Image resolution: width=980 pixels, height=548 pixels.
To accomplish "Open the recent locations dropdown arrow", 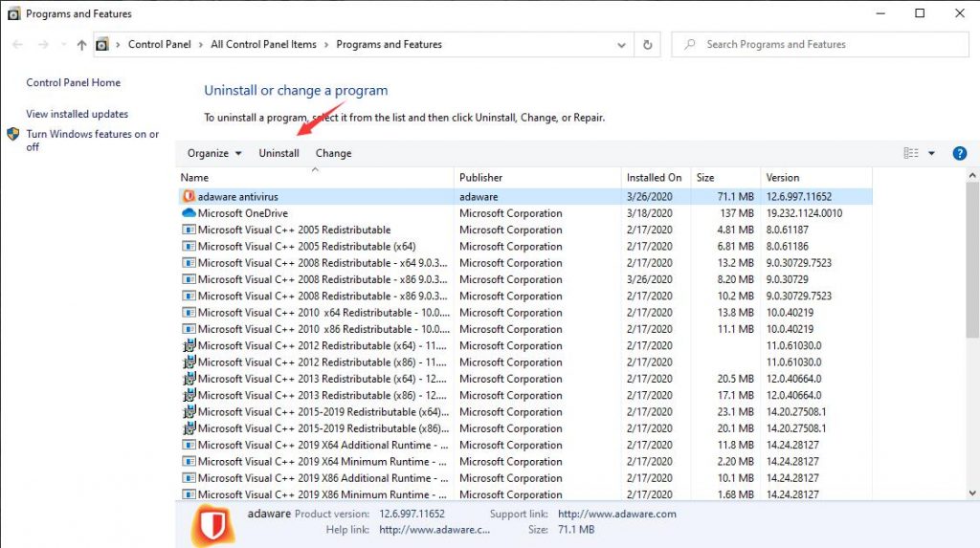I will (x=63, y=44).
